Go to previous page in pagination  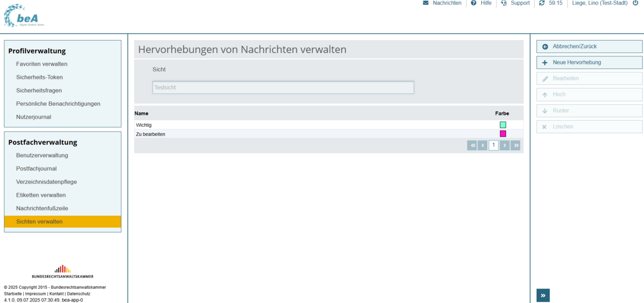tap(483, 145)
